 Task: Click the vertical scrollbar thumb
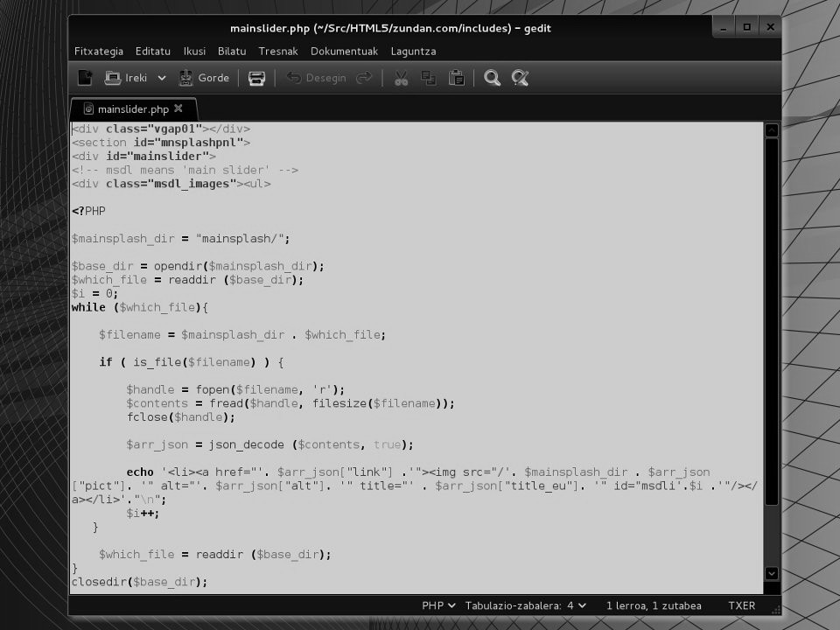pos(771,320)
